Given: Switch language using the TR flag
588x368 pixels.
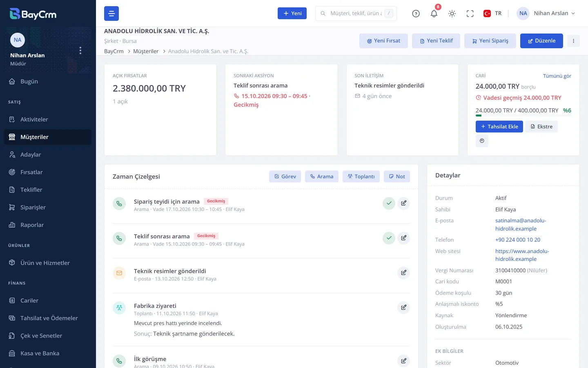Looking at the screenshot, I should 492,13.
